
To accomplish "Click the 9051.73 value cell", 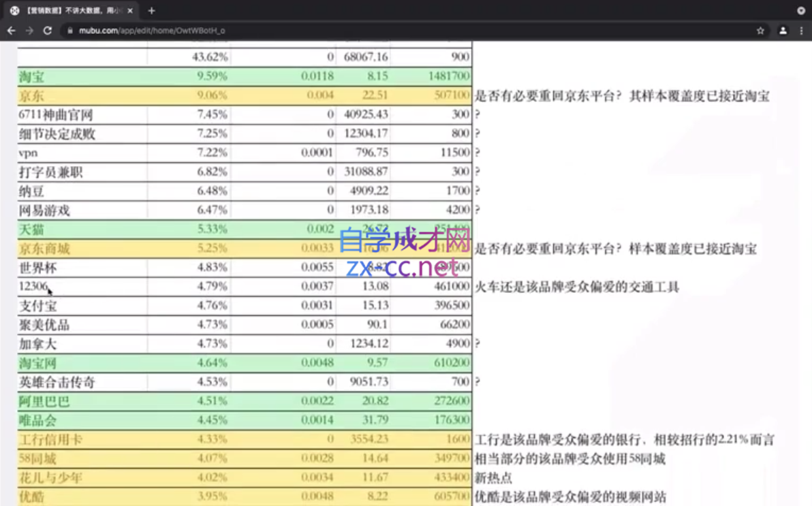I will coord(363,382).
